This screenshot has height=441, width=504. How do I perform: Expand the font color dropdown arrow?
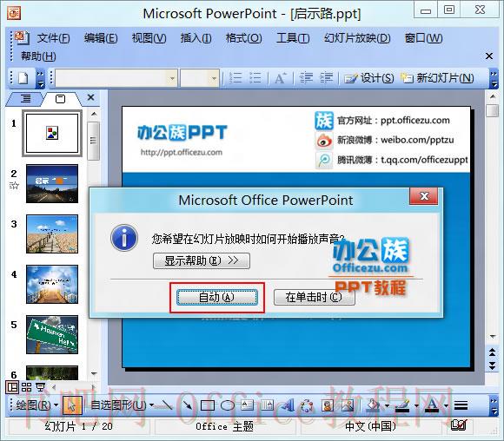(x=446, y=406)
